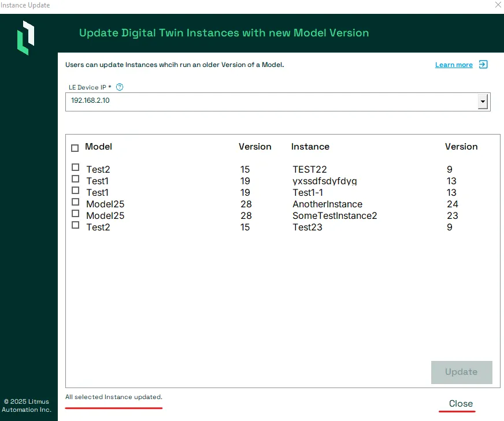The width and height of the screenshot is (504, 421).
Task: Click the Version header next to Instance
Action: (461, 147)
